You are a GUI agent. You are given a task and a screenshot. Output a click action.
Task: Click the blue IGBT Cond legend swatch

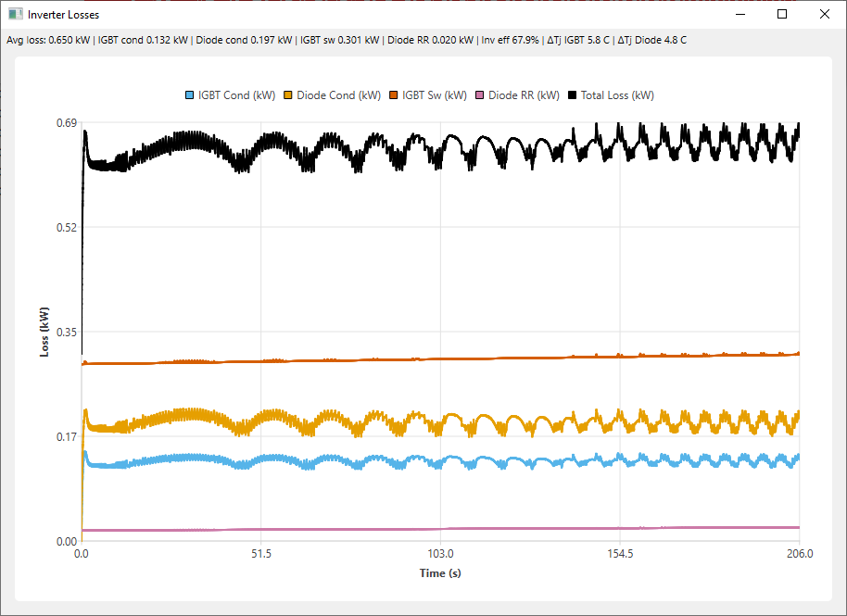[191, 95]
